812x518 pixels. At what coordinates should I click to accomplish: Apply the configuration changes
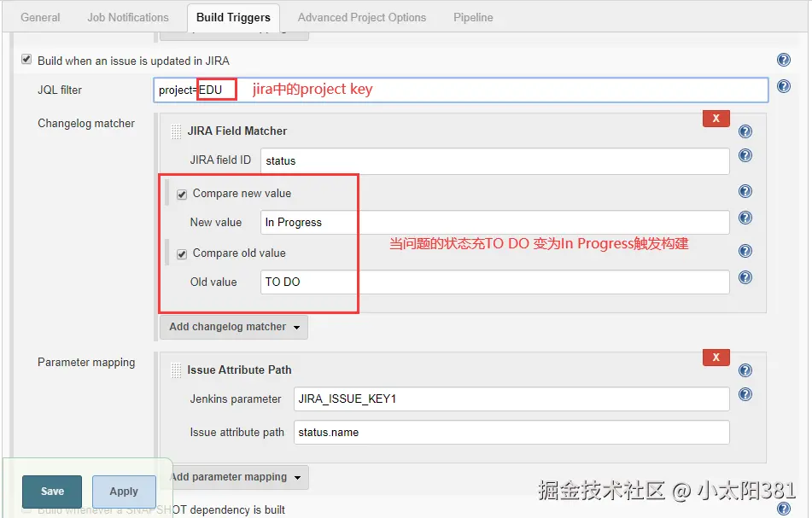[124, 492]
